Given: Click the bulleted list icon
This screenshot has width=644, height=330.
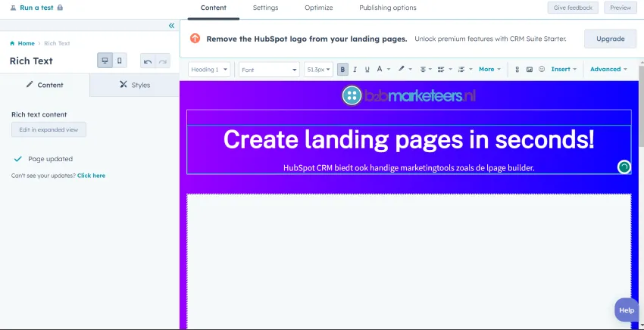Looking at the screenshot, I should click(x=441, y=70).
